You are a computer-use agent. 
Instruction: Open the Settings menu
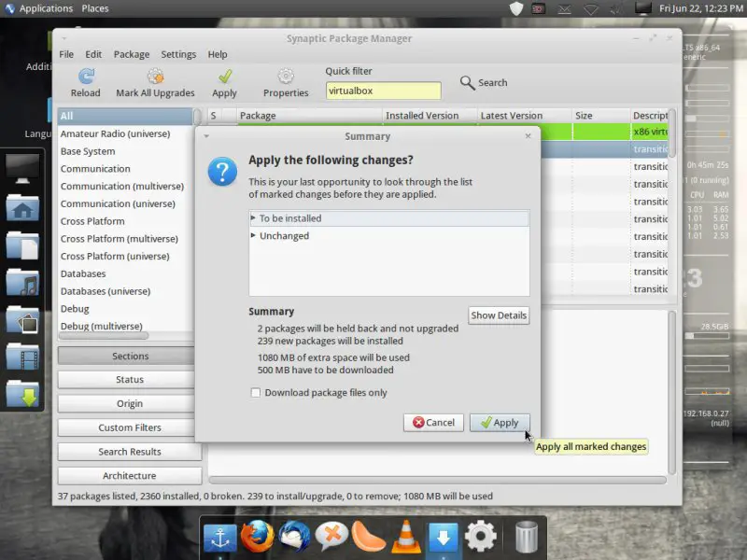pos(178,54)
